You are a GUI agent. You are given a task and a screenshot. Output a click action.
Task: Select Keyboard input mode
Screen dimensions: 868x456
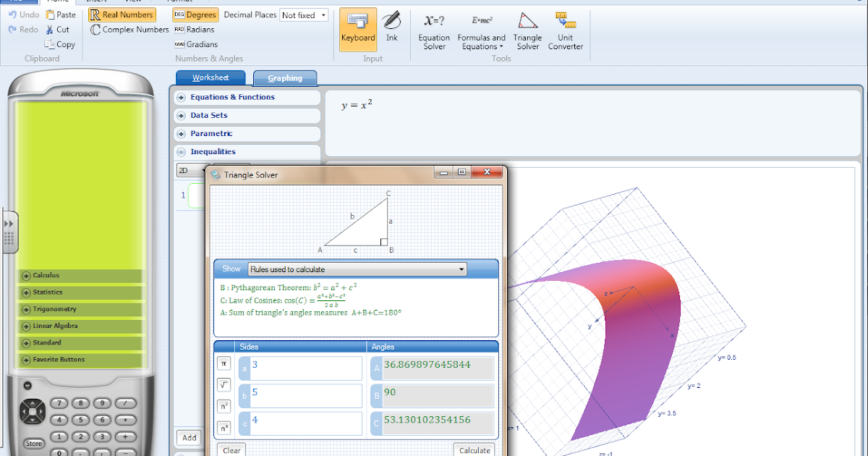click(358, 29)
